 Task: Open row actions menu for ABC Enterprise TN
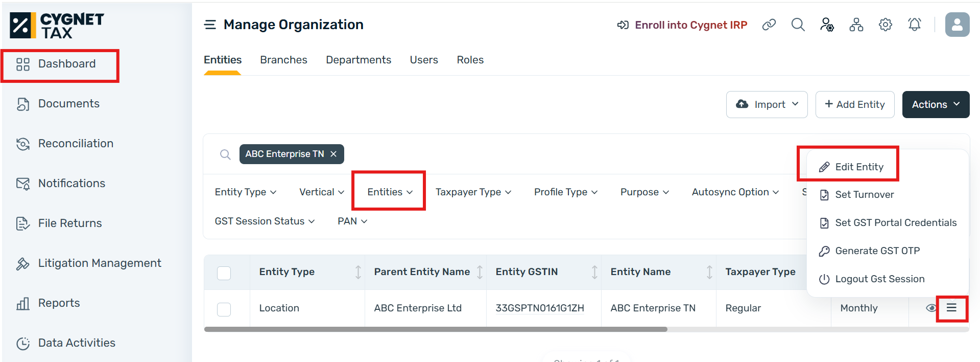point(951,308)
